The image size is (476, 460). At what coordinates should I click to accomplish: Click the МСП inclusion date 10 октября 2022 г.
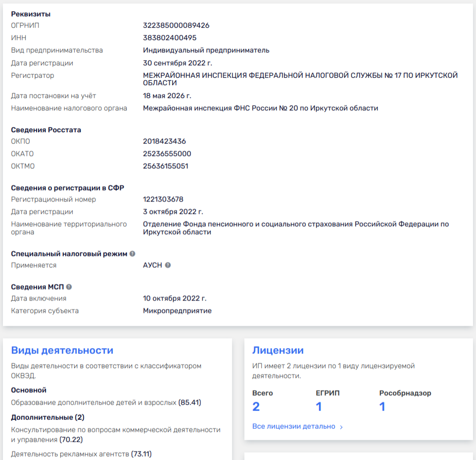coord(175,299)
